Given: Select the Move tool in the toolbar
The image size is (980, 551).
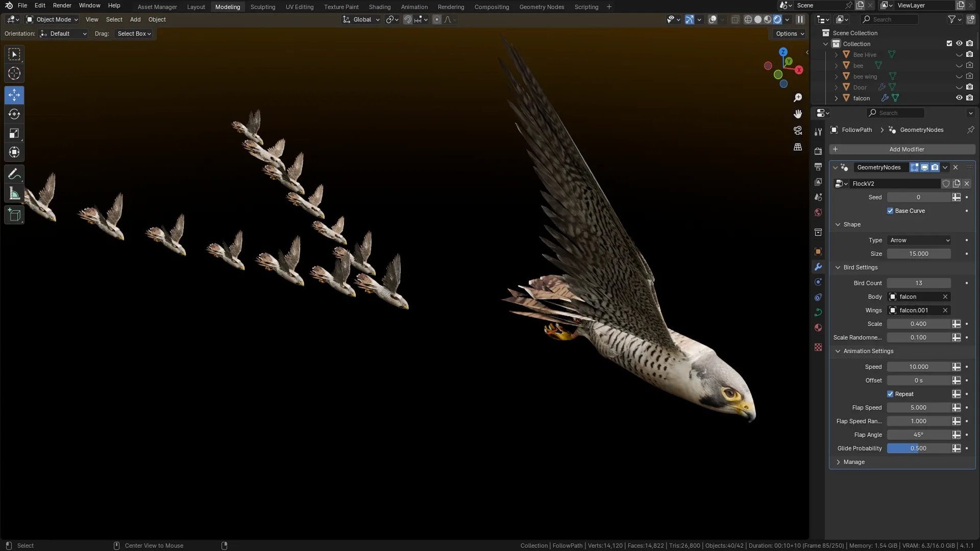Looking at the screenshot, I should click(x=14, y=95).
